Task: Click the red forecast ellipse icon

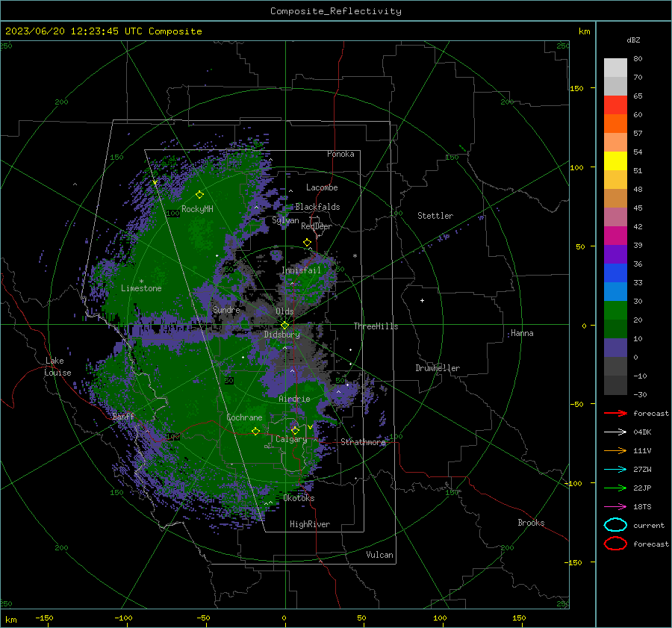Action: coord(615,544)
